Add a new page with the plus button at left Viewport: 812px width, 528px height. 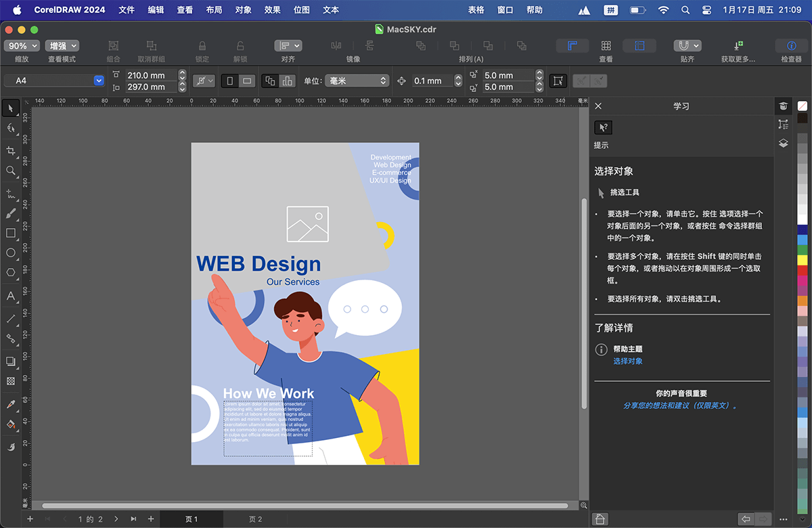pos(30,519)
